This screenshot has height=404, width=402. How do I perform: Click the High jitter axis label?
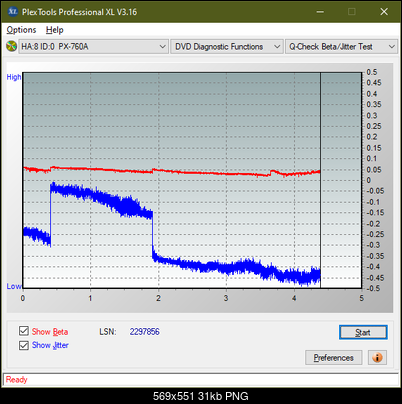point(14,77)
